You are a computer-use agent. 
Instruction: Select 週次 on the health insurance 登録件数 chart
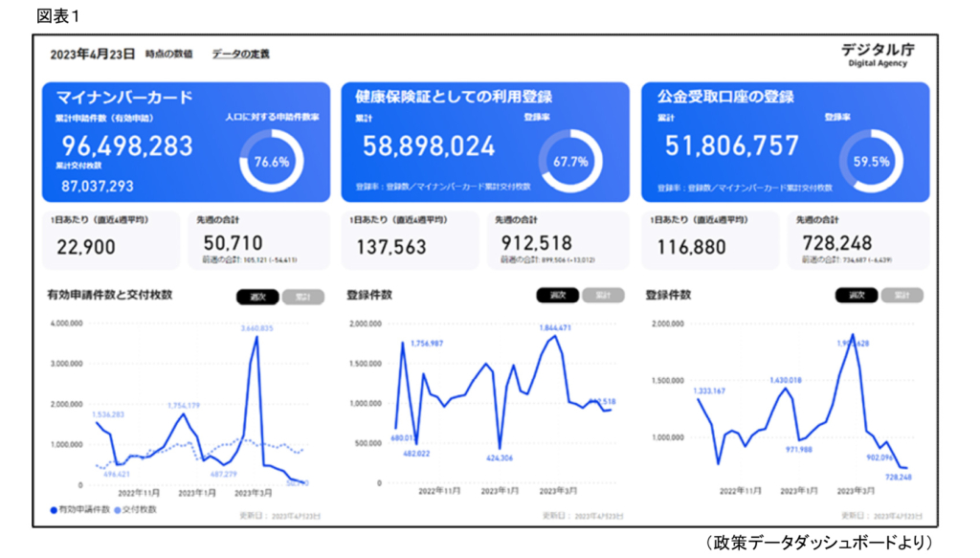pyautogui.click(x=558, y=296)
